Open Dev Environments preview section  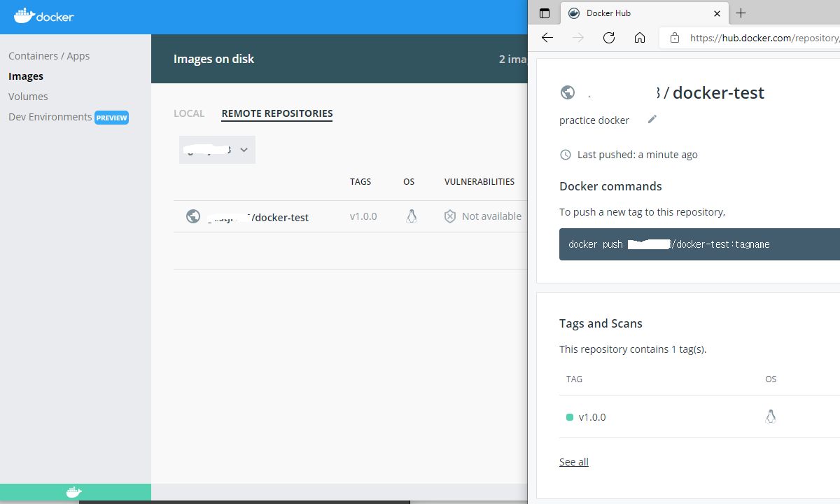point(50,117)
